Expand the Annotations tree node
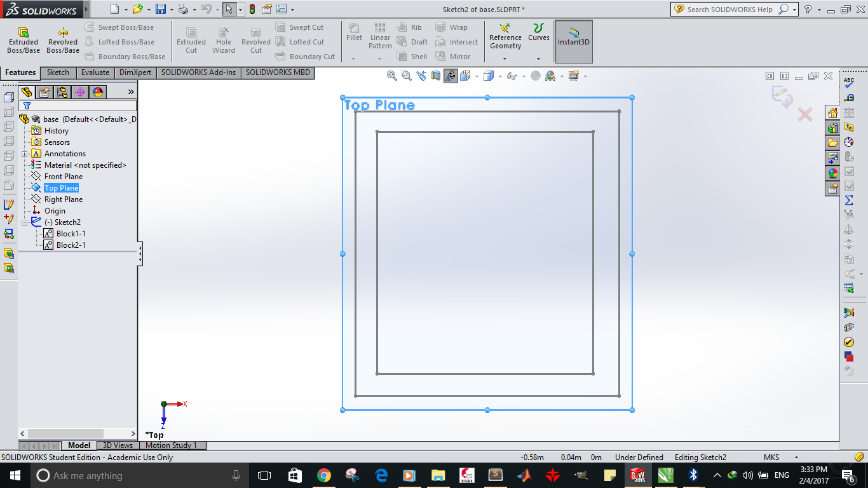 click(24, 154)
